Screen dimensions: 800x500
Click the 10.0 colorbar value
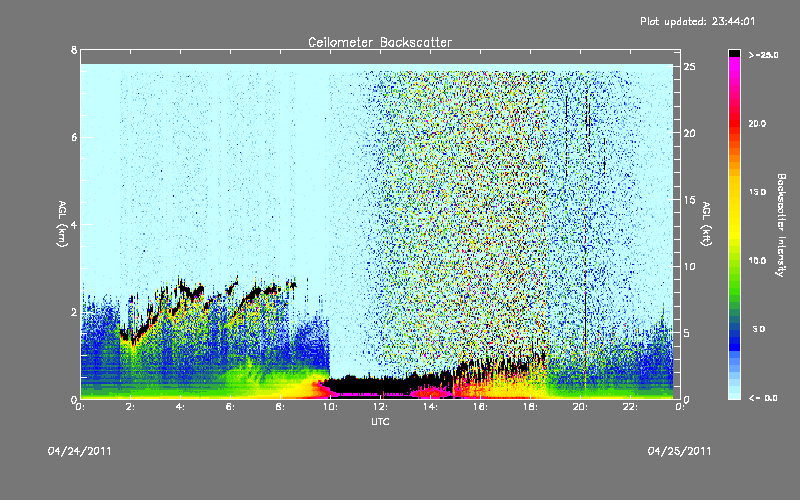757,260
